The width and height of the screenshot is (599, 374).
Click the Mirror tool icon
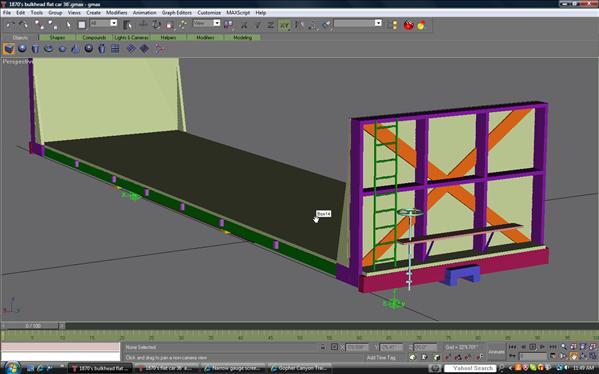300,25
